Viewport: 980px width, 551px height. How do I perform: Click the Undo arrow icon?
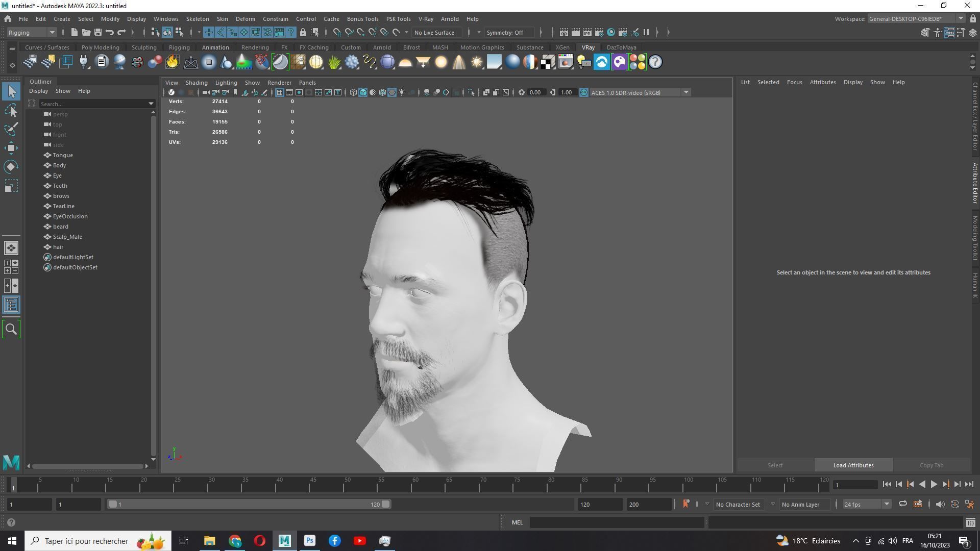tap(110, 33)
